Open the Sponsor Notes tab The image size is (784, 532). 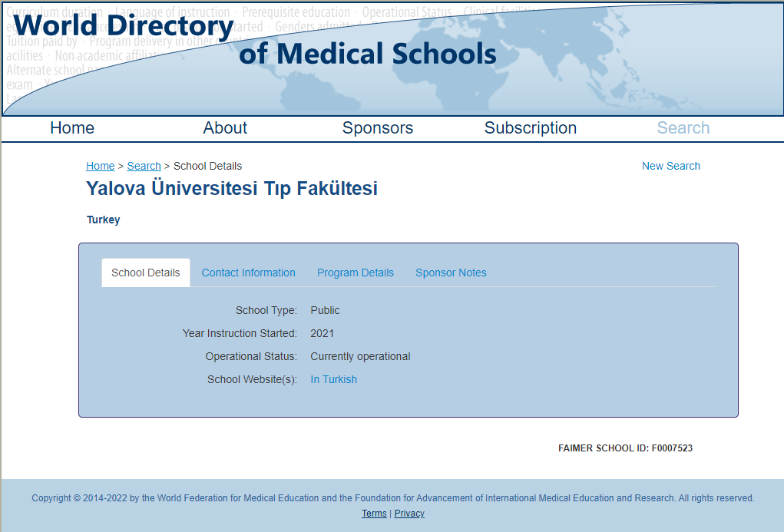coord(451,273)
